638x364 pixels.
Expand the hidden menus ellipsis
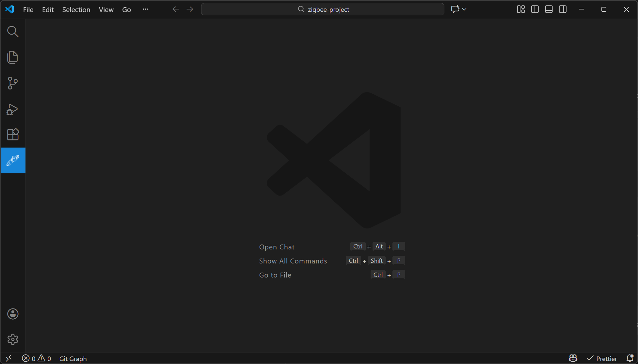pos(146,9)
